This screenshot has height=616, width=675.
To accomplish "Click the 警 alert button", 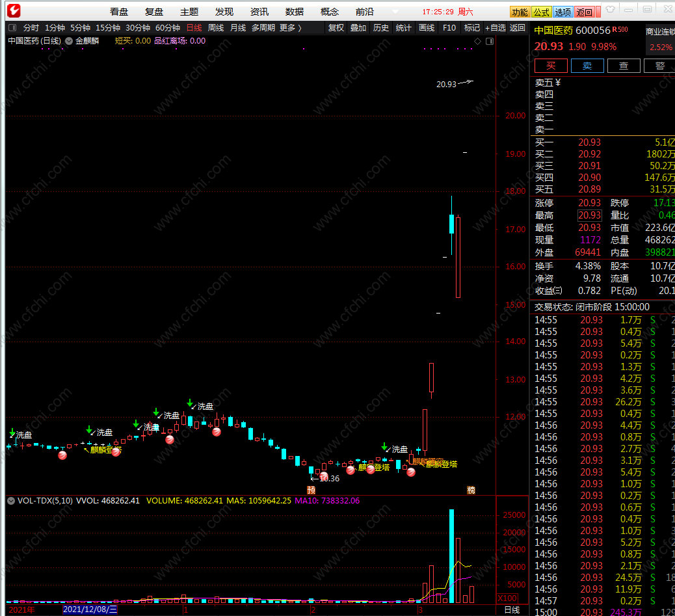I will click(x=659, y=66).
